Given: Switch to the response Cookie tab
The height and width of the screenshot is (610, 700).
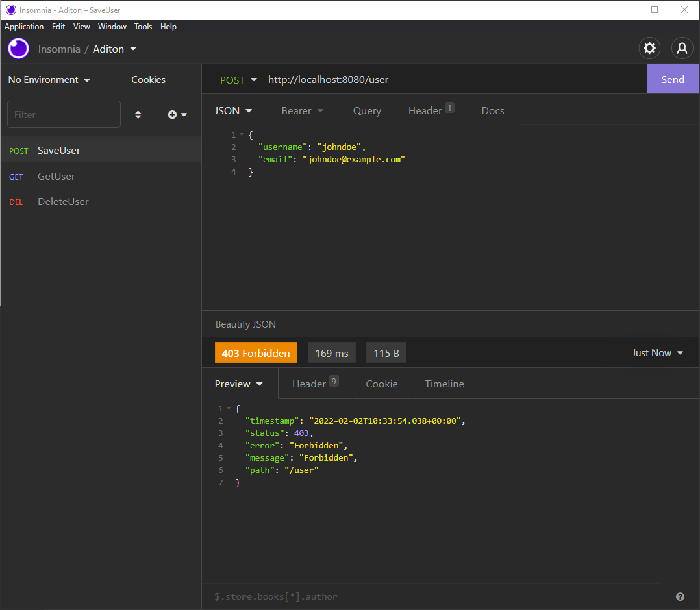Looking at the screenshot, I should pyautogui.click(x=382, y=384).
